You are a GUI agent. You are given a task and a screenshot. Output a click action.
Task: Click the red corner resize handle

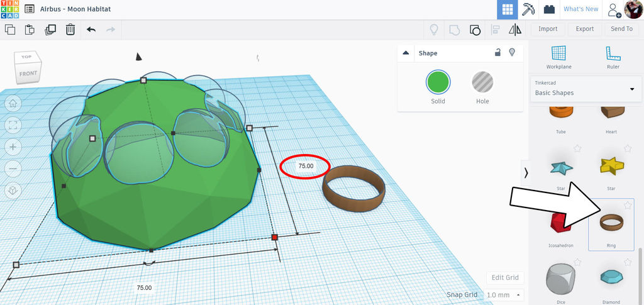[x=275, y=237]
